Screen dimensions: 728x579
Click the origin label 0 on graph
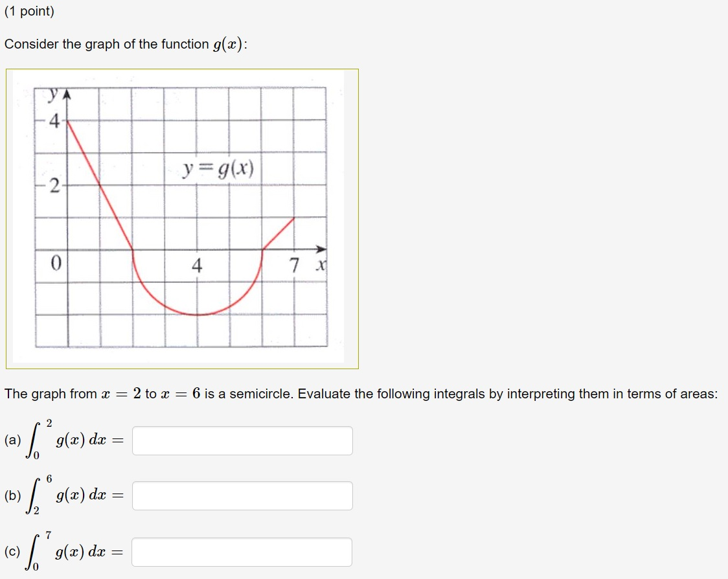pyautogui.click(x=55, y=263)
